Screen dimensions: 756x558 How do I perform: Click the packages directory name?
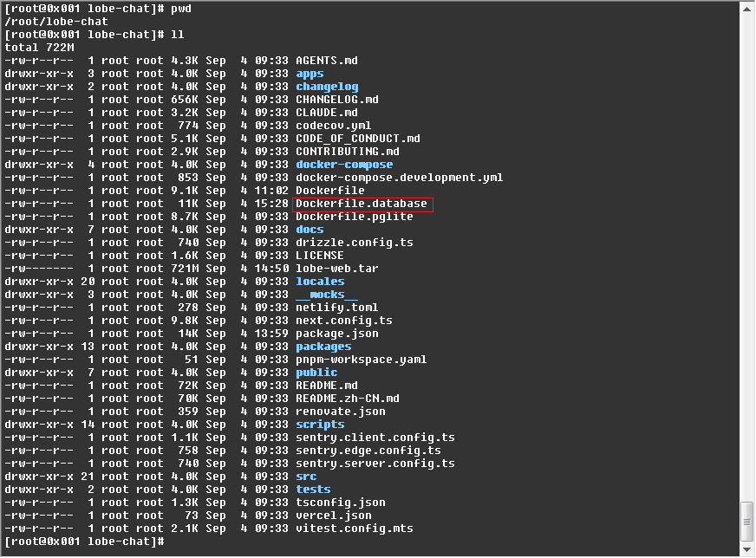tap(323, 347)
